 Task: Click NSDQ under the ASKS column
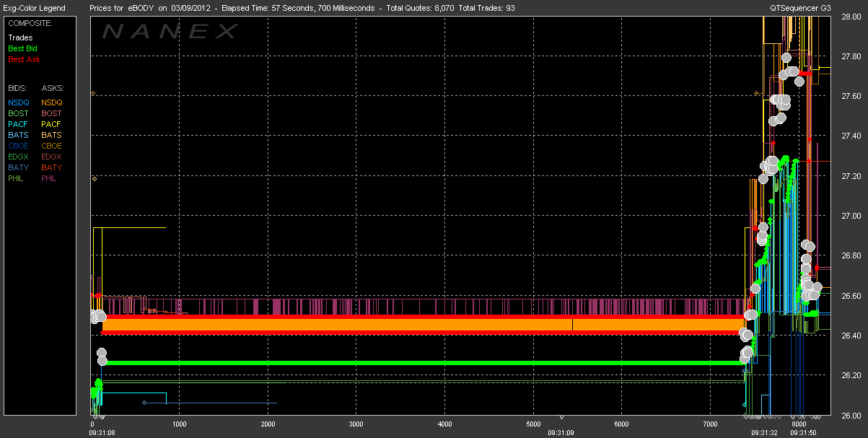52,102
